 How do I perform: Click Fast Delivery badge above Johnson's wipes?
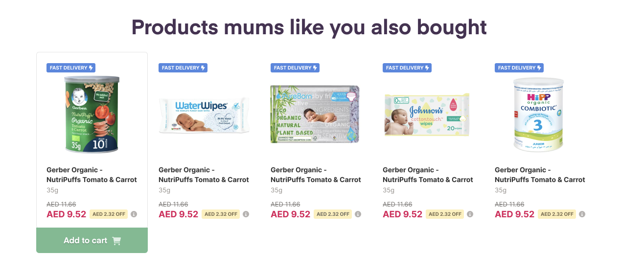(x=407, y=68)
